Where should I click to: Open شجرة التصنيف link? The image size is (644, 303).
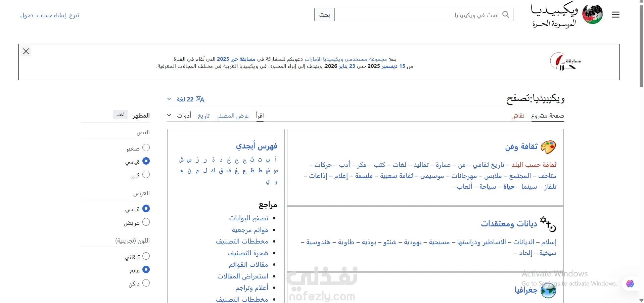coord(248,253)
